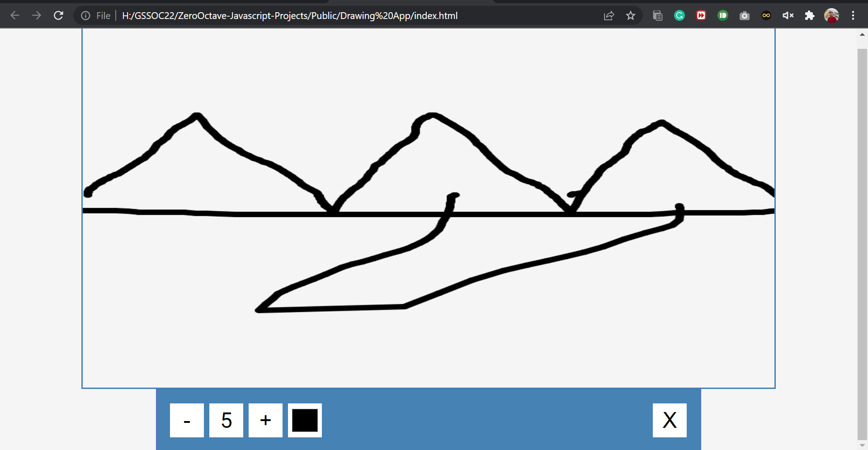This screenshot has height=450, width=868.
Task: Open the browser extensions puzzle-piece menu
Action: pos(809,15)
